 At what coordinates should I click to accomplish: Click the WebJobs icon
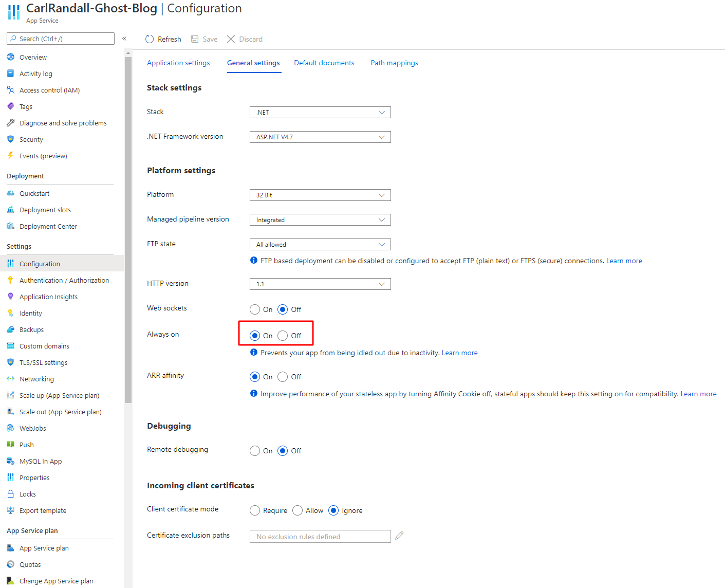click(x=10, y=428)
